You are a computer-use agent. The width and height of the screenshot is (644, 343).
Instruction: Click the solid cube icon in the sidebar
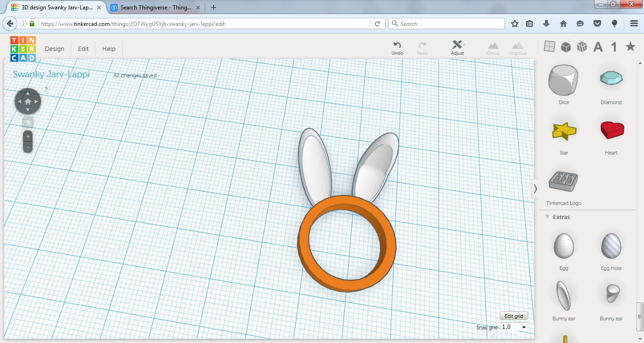point(565,46)
